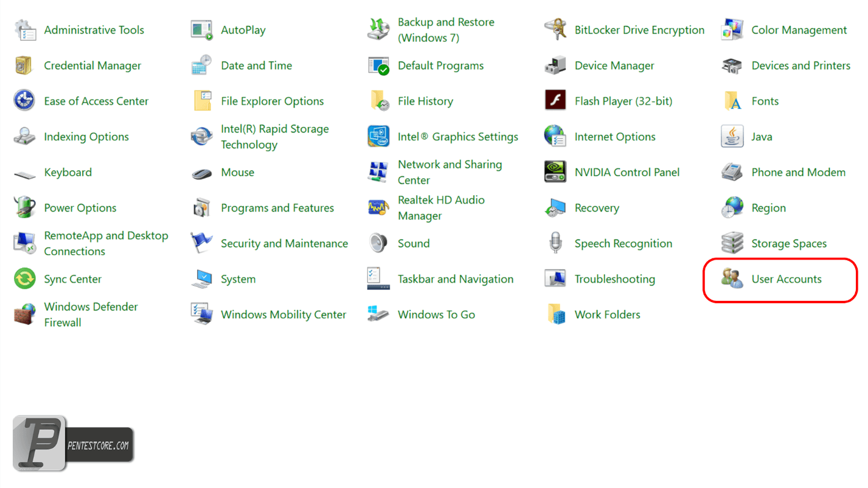Click the Internet Options text link
The width and height of the screenshot is (868, 488).
tap(615, 137)
